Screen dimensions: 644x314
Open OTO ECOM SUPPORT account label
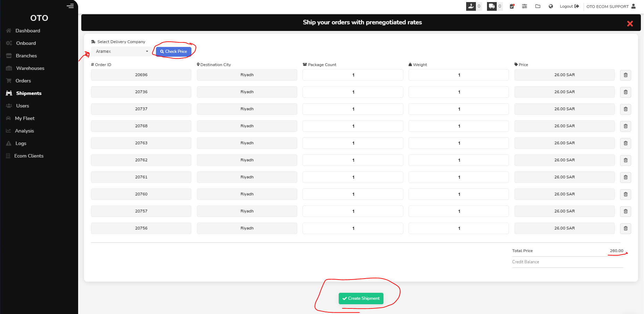(608, 7)
